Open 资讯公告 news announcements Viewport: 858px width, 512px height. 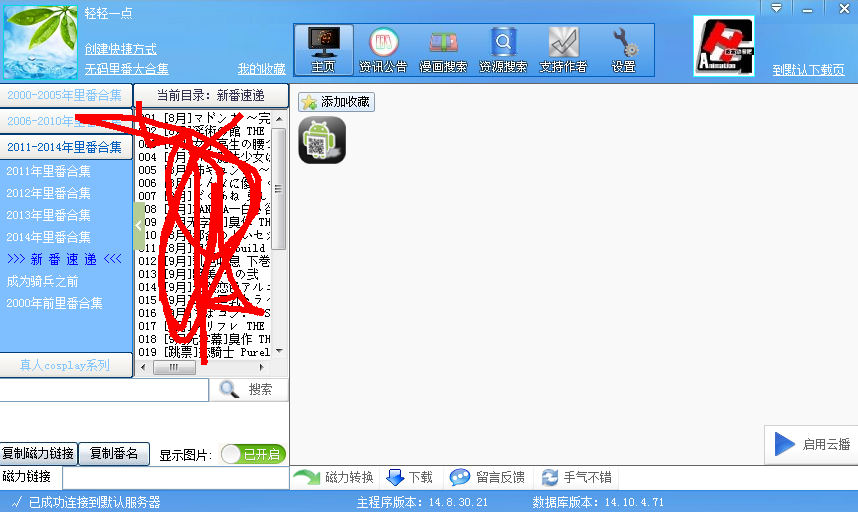tap(383, 49)
